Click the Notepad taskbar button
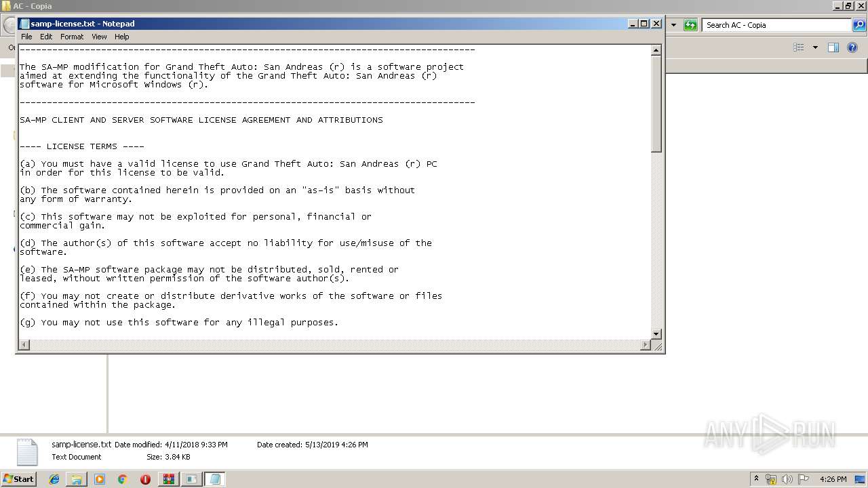Screen dimensions: 868x488 (x=215, y=479)
